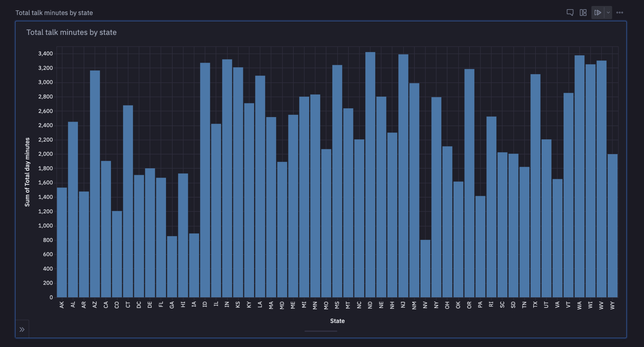The image size is (644, 347).
Task: Click the 'FL' x-axis label
Action: pyautogui.click(x=161, y=305)
